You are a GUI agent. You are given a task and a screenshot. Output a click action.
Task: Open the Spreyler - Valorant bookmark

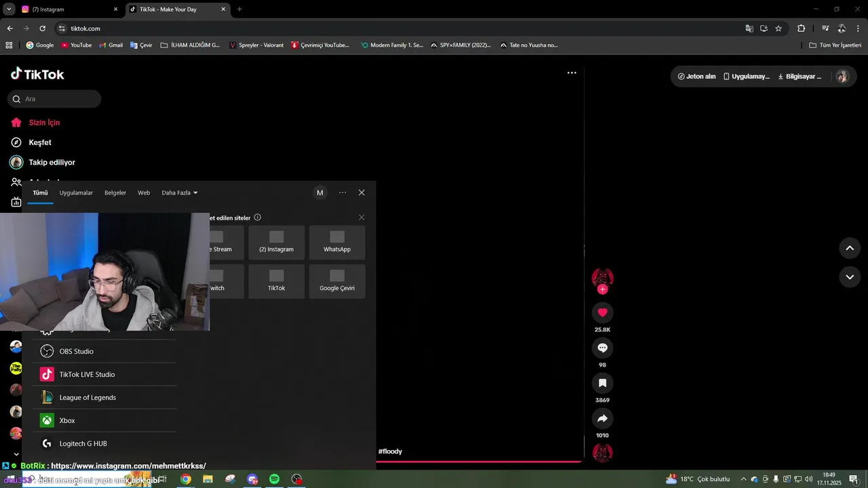(x=256, y=45)
